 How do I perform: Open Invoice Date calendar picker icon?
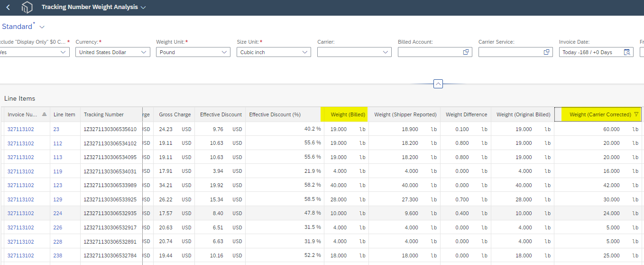coord(627,52)
